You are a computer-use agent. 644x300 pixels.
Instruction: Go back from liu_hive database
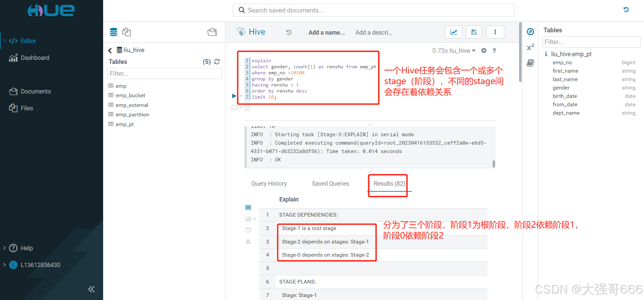click(x=110, y=50)
